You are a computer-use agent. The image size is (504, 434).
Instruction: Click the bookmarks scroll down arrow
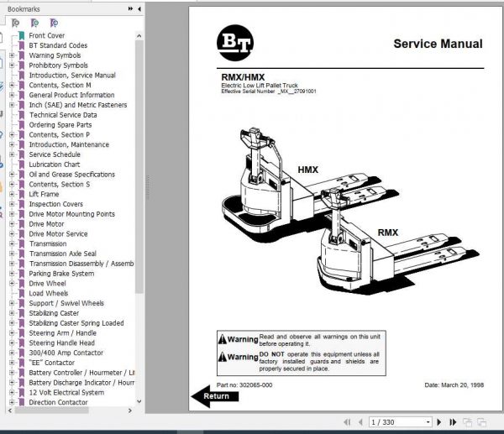139,401
